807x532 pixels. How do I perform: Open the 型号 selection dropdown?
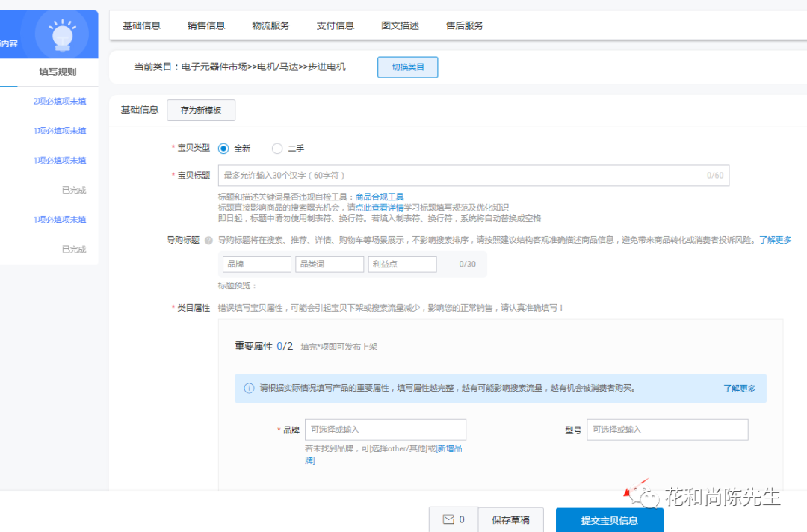(x=667, y=429)
